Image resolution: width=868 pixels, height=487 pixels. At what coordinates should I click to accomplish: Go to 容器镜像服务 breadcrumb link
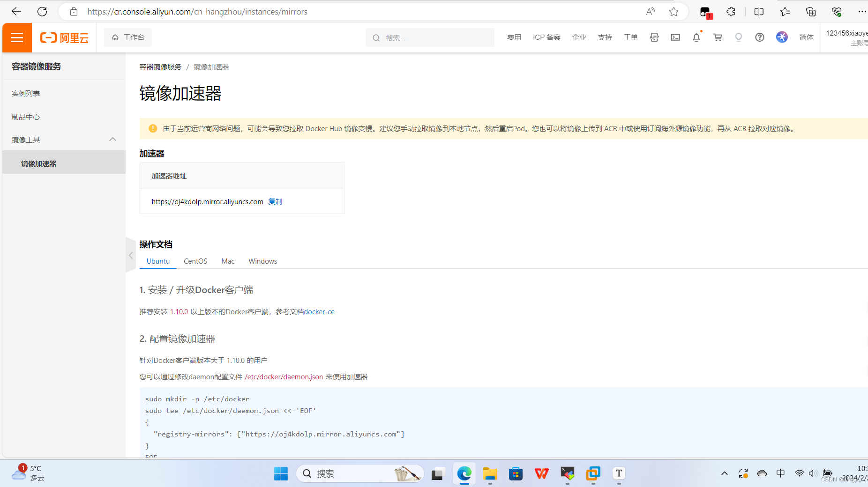point(160,67)
